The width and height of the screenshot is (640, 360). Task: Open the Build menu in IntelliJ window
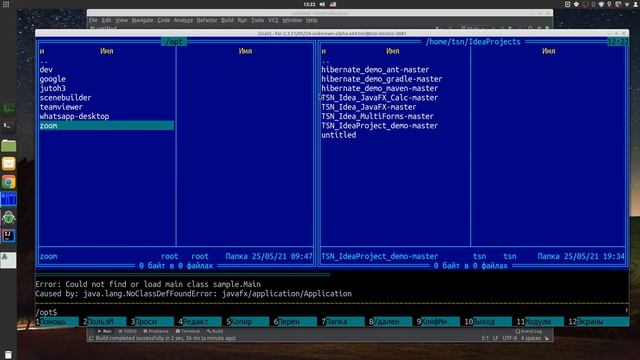(227, 20)
